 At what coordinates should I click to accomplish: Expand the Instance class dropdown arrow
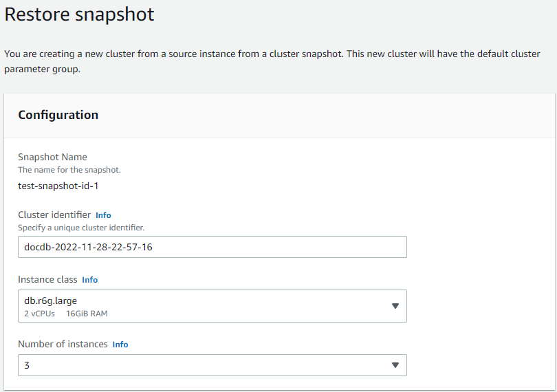click(395, 306)
